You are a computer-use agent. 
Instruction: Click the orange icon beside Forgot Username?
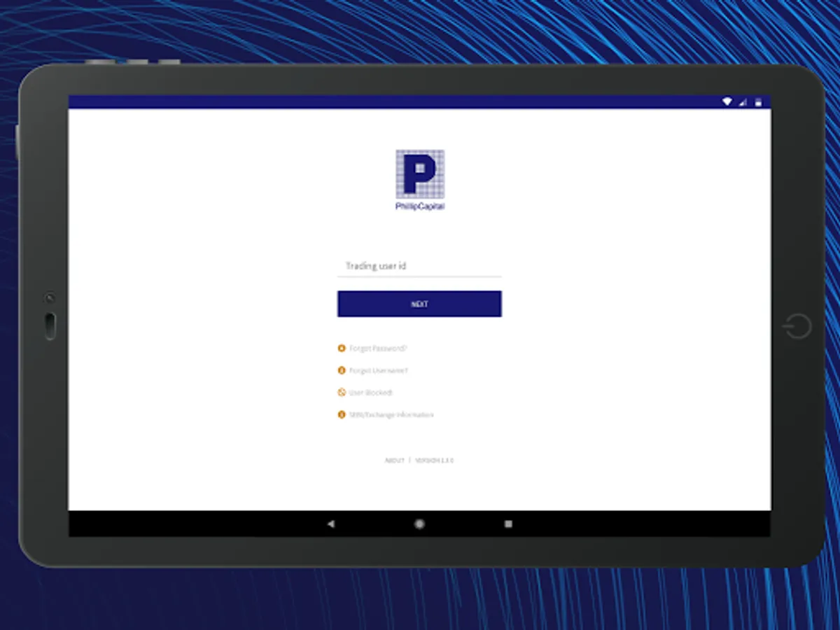point(342,370)
